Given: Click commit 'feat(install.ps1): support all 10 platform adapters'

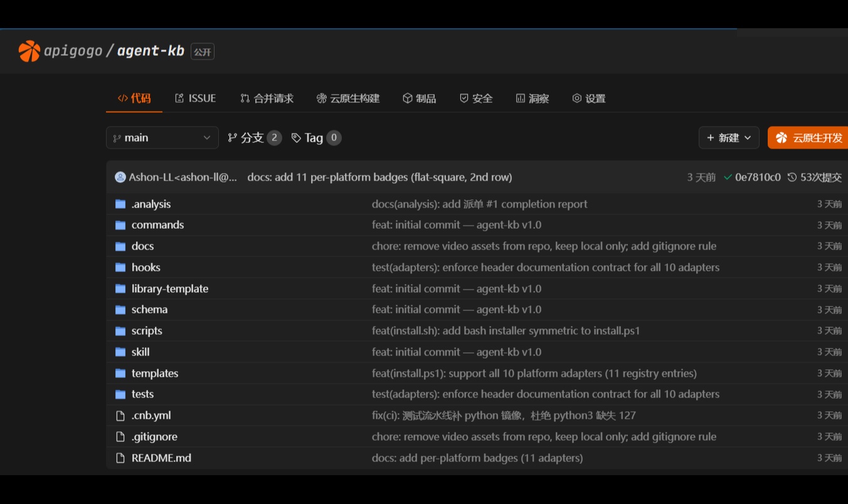Looking at the screenshot, I should coord(534,373).
